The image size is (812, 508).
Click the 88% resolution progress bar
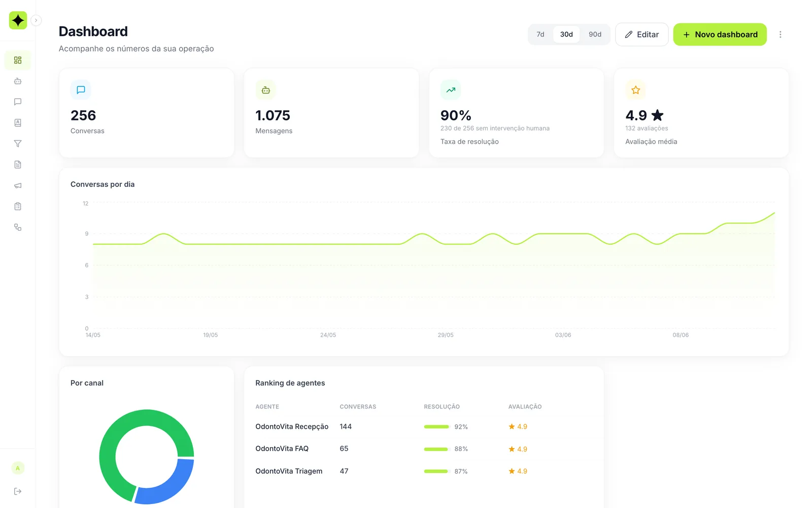[437, 449]
